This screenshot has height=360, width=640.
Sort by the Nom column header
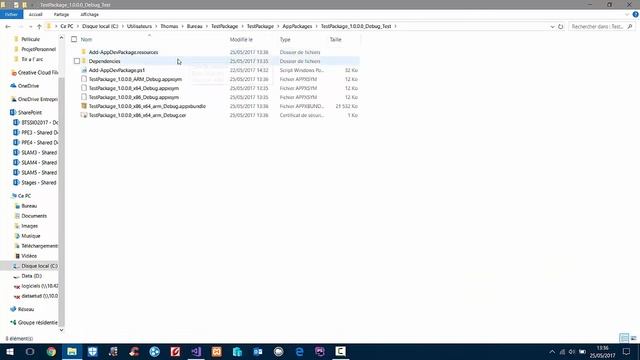(86, 40)
